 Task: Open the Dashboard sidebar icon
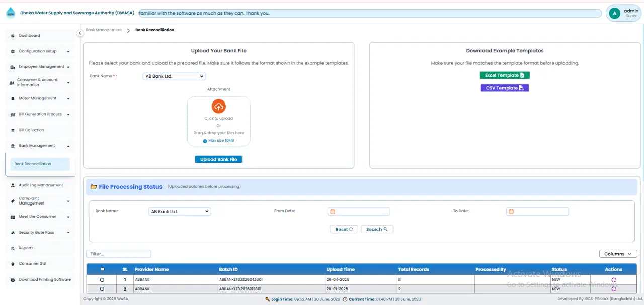coord(13,36)
